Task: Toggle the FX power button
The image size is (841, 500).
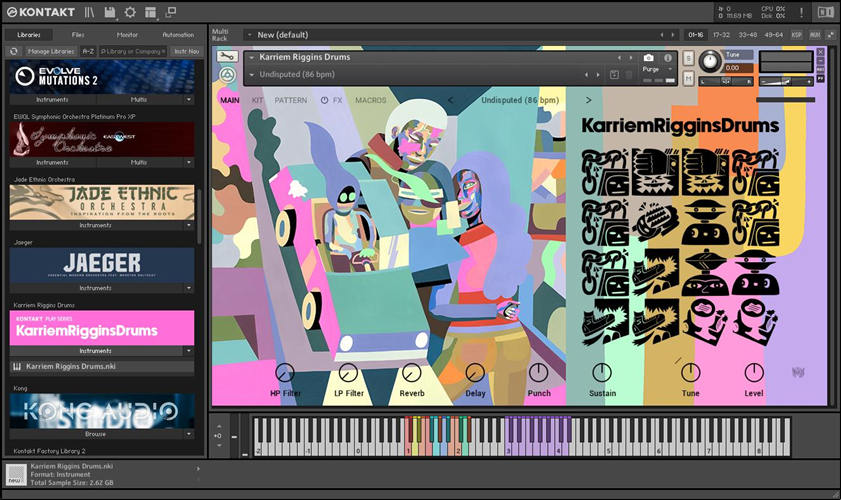Action: (324, 100)
